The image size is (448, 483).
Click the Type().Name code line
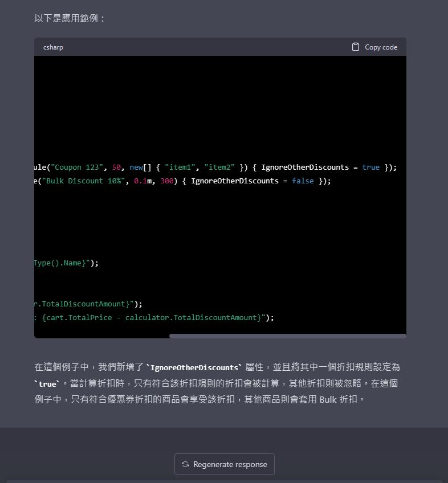66,263
